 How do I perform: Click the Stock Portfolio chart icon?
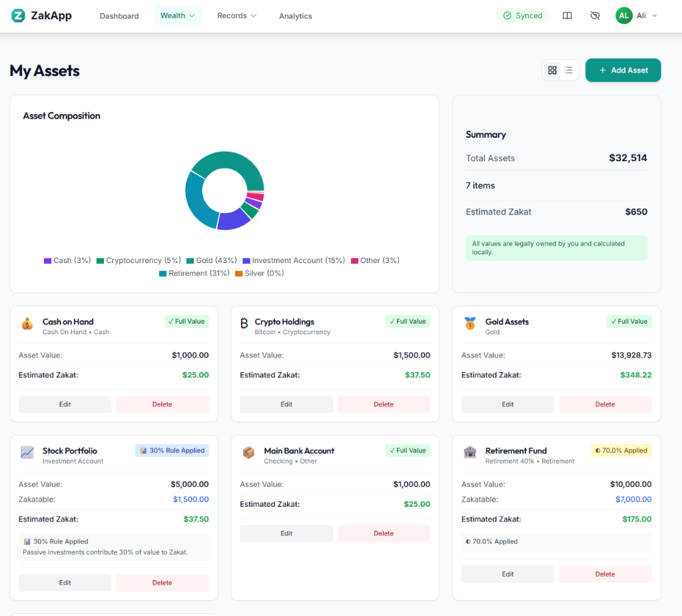click(x=27, y=453)
